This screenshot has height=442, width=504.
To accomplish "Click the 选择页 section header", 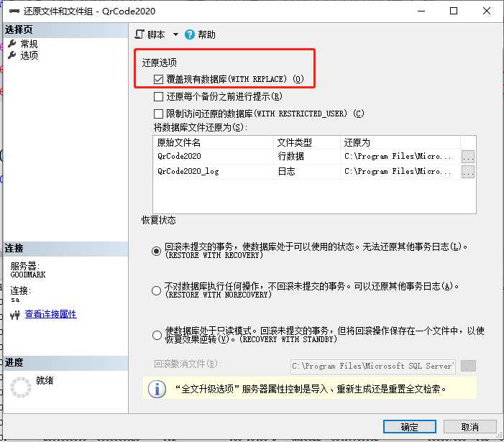I will 65,30.
